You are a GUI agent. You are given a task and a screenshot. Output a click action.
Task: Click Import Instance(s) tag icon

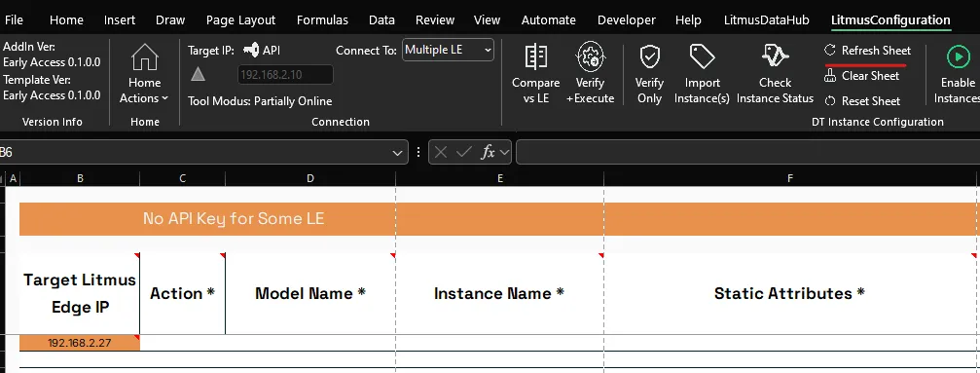tap(702, 56)
